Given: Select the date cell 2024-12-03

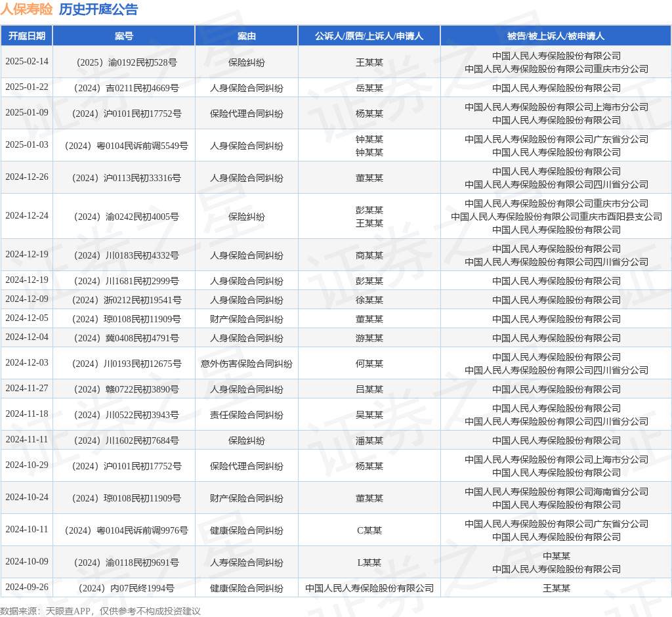Looking at the screenshot, I should [x=26, y=363].
